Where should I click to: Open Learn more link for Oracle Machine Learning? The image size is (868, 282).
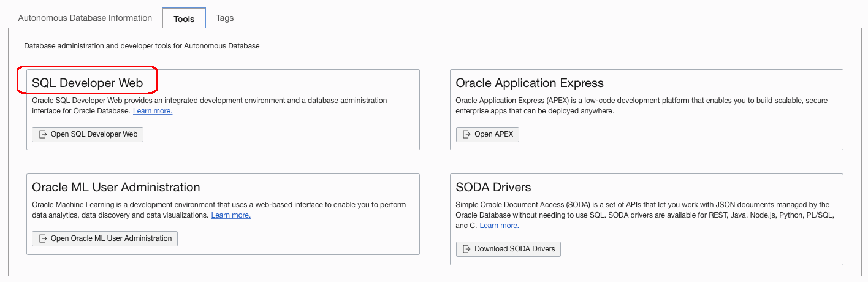coord(231,215)
